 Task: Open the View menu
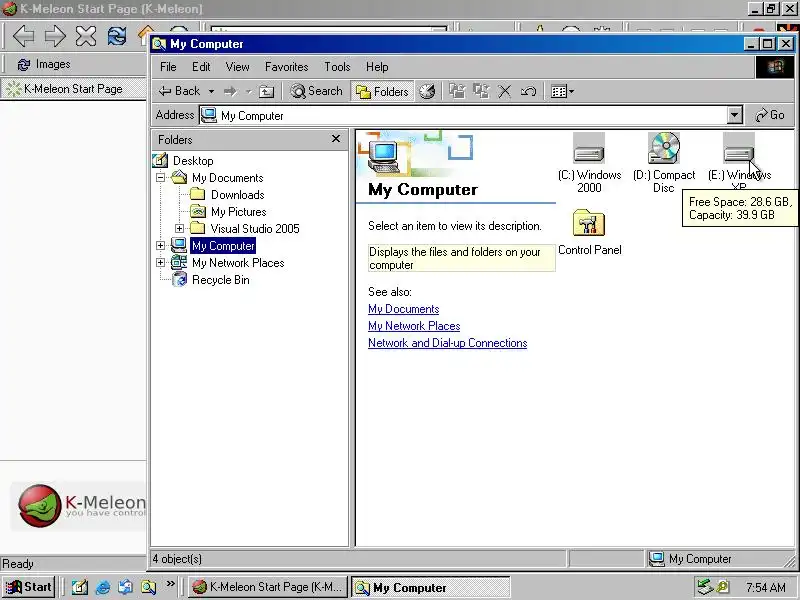click(237, 67)
